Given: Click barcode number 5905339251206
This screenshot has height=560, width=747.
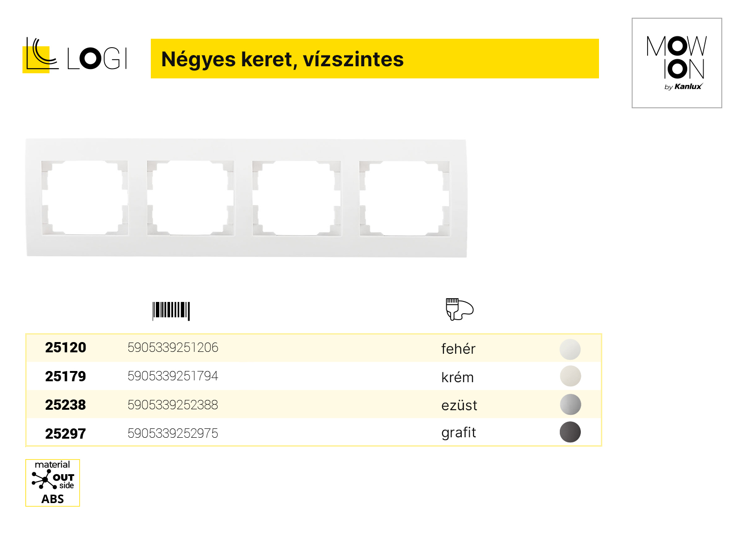Looking at the screenshot, I should pyautogui.click(x=173, y=348).
